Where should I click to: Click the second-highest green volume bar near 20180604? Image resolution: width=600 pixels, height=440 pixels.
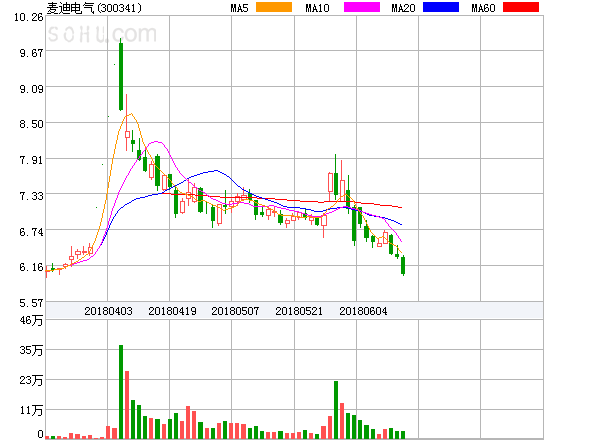[336, 410]
